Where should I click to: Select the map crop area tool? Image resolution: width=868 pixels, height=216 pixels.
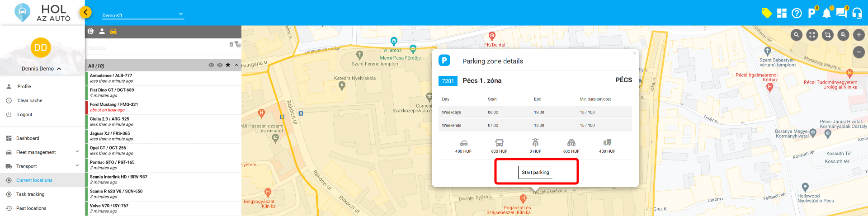[827, 35]
